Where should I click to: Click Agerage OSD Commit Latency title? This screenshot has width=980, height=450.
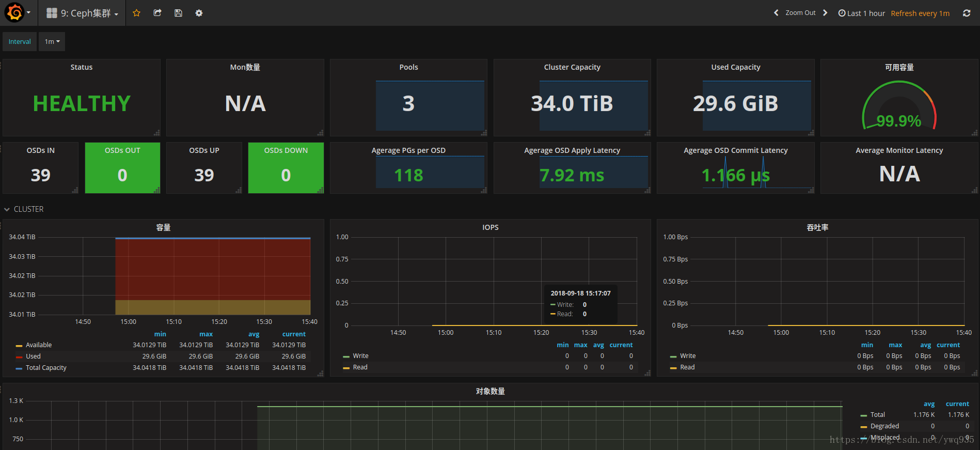click(x=736, y=150)
